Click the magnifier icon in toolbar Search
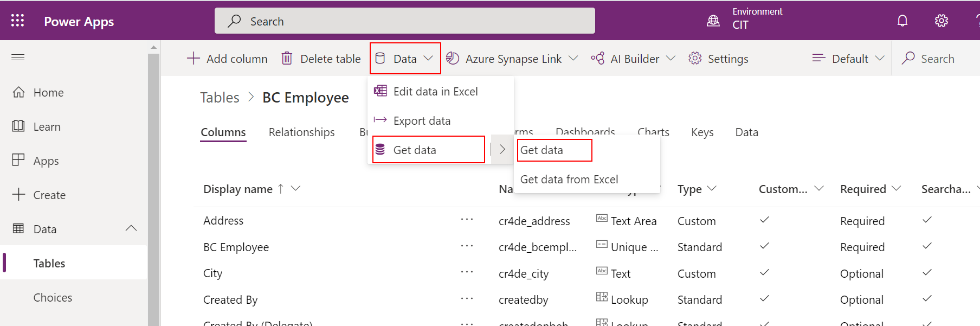Screen dimensions: 980x326 click(908, 58)
